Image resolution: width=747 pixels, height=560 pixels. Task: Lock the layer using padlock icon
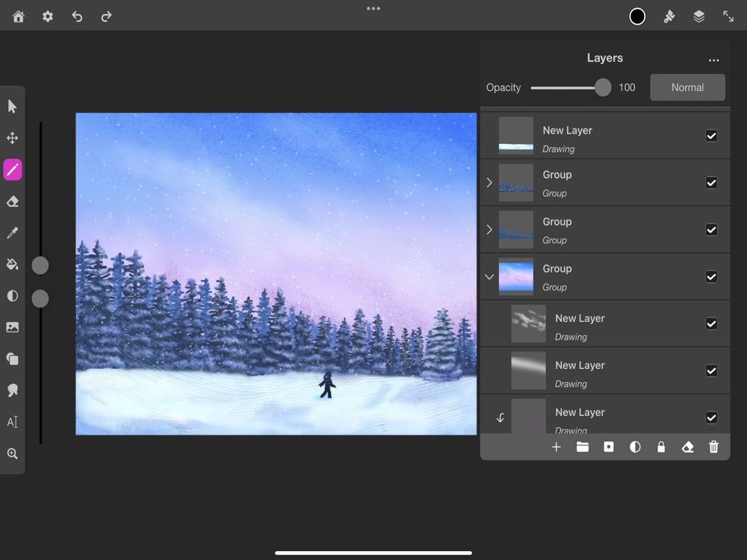coord(661,447)
